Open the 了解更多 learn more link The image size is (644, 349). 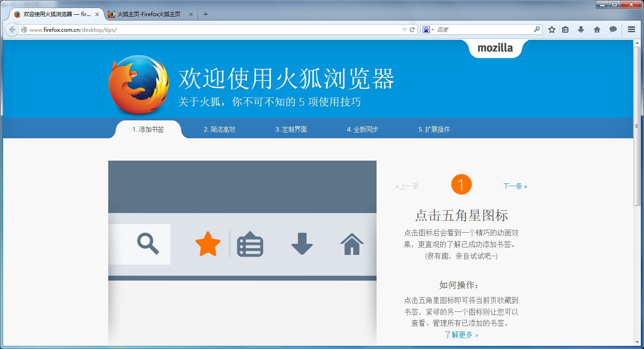pos(461,335)
